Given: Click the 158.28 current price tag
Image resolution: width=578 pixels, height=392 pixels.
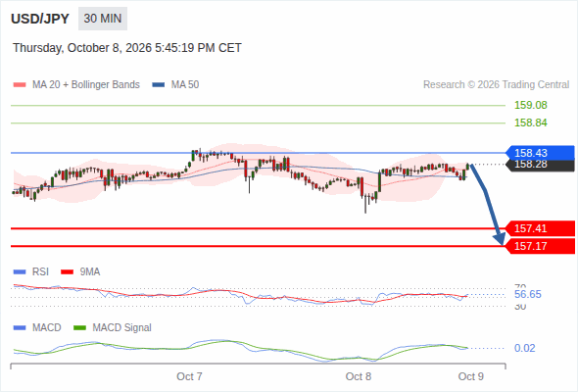Looking at the screenshot, I should (540, 166).
